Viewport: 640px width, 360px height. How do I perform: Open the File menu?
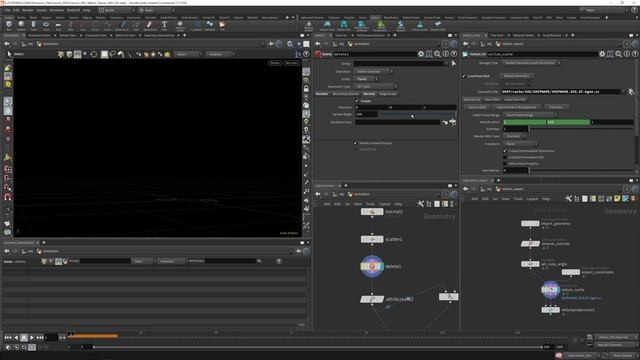pyautogui.click(x=7, y=10)
